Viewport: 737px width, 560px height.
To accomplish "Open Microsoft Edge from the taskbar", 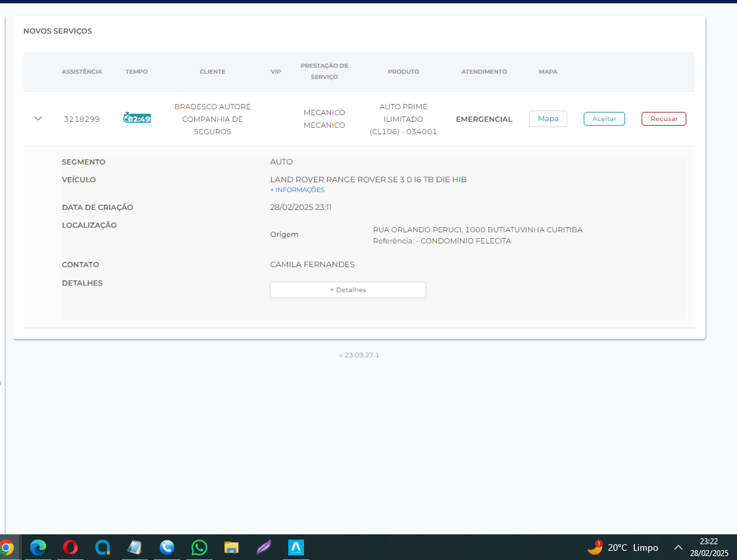I will (38, 547).
